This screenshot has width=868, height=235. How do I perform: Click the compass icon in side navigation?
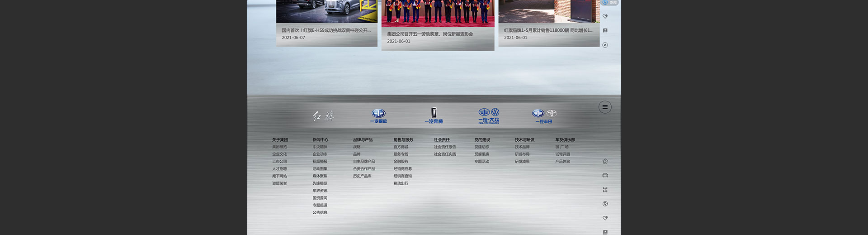(605, 45)
